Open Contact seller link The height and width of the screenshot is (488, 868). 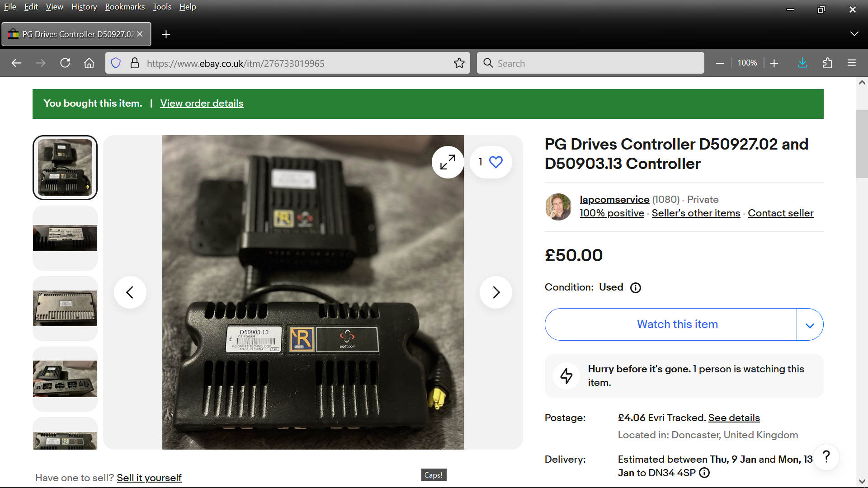click(780, 213)
